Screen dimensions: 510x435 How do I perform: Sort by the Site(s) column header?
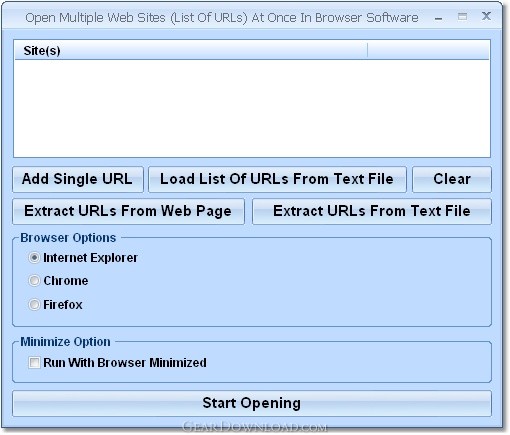(191, 51)
